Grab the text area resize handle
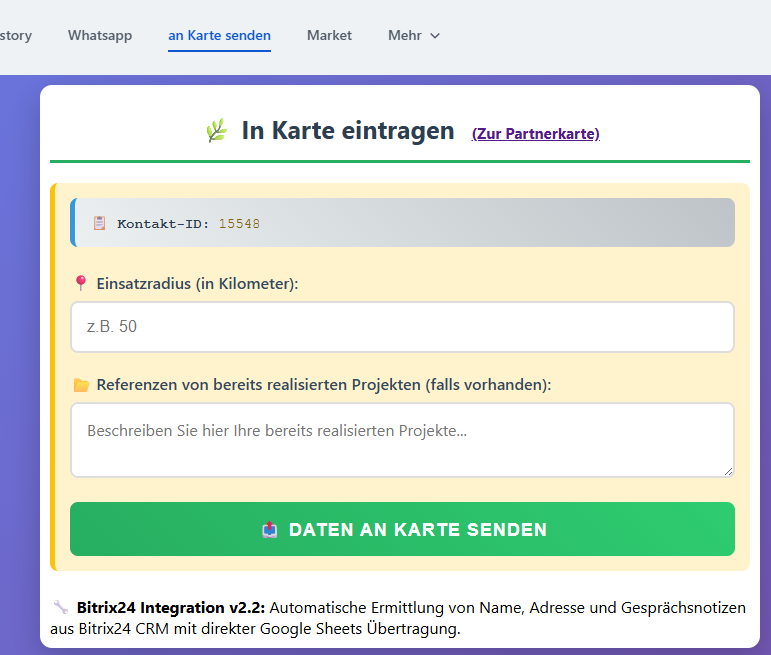The width and height of the screenshot is (771, 655). pos(728,471)
